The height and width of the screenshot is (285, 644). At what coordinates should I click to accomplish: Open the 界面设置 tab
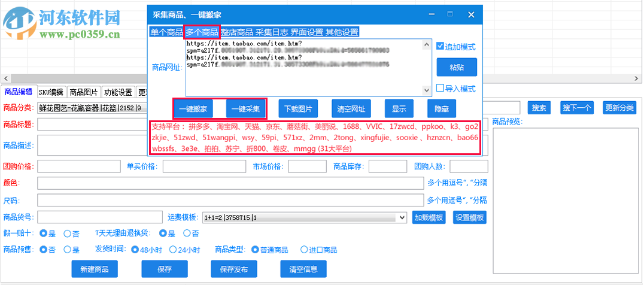point(307,32)
